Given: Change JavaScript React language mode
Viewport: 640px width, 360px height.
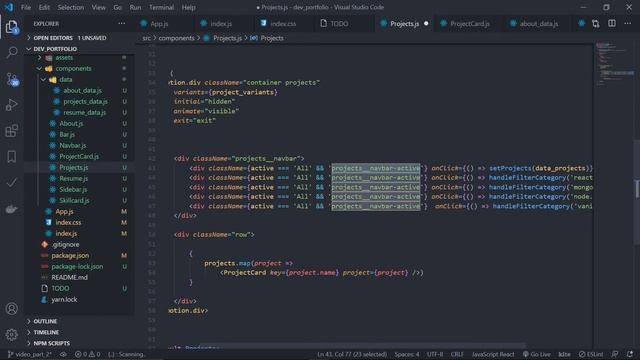Looking at the screenshot, I should (x=493, y=354).
